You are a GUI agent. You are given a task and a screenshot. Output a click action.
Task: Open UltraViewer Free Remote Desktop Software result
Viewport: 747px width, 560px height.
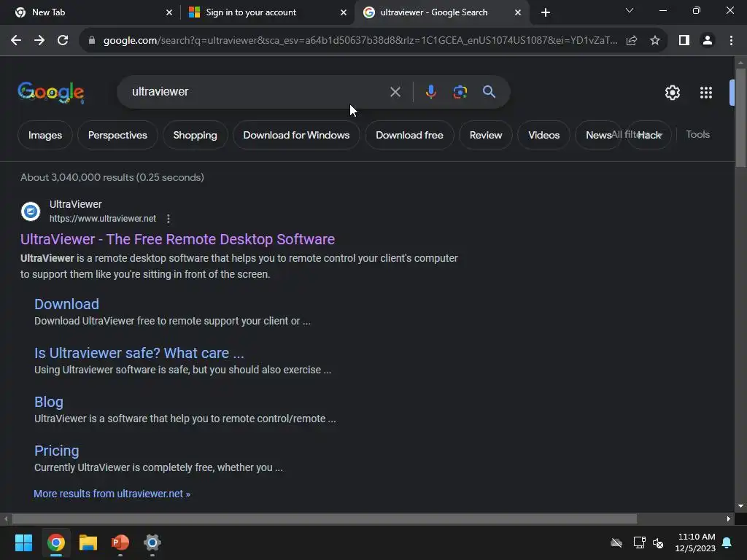pos(178,239)
